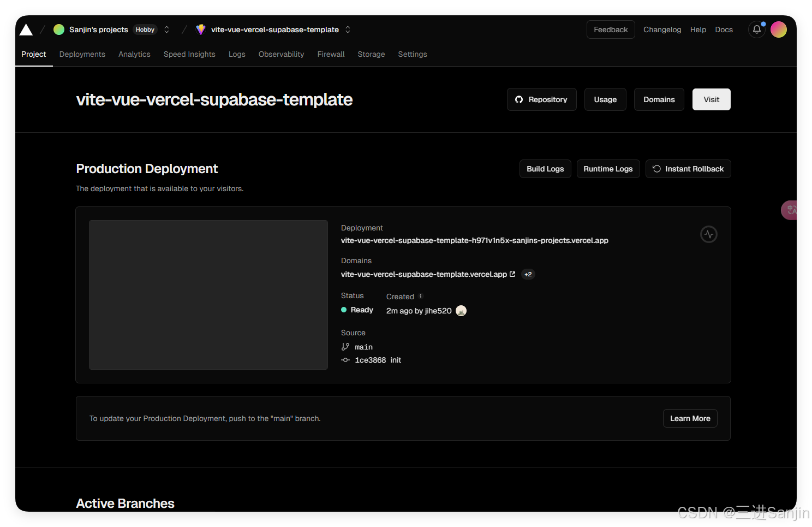Click the commit icon beside 1ce3868

coord(345,360)
